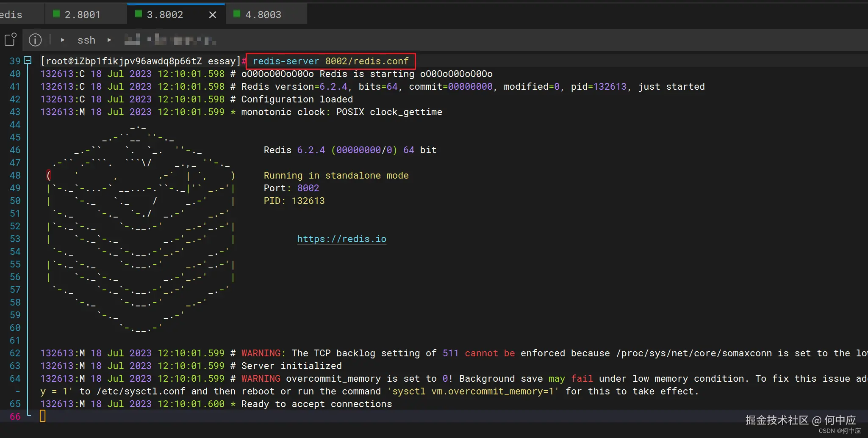The height and width of the screenshot is (438, 868).
Task: Open the 4.8003 session tab
Action: [x=266, y=14]
